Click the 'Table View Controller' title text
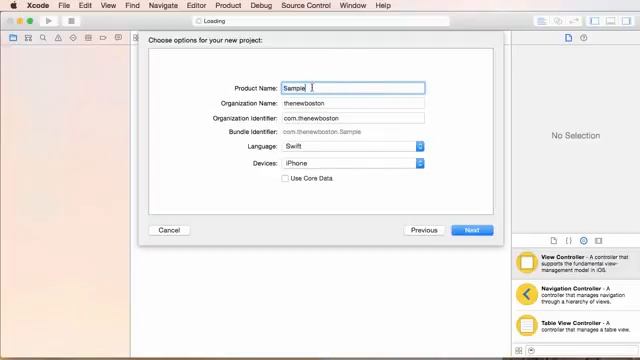Image resolution: width=640 pixels, height=360 pixels. click(571, 323)
